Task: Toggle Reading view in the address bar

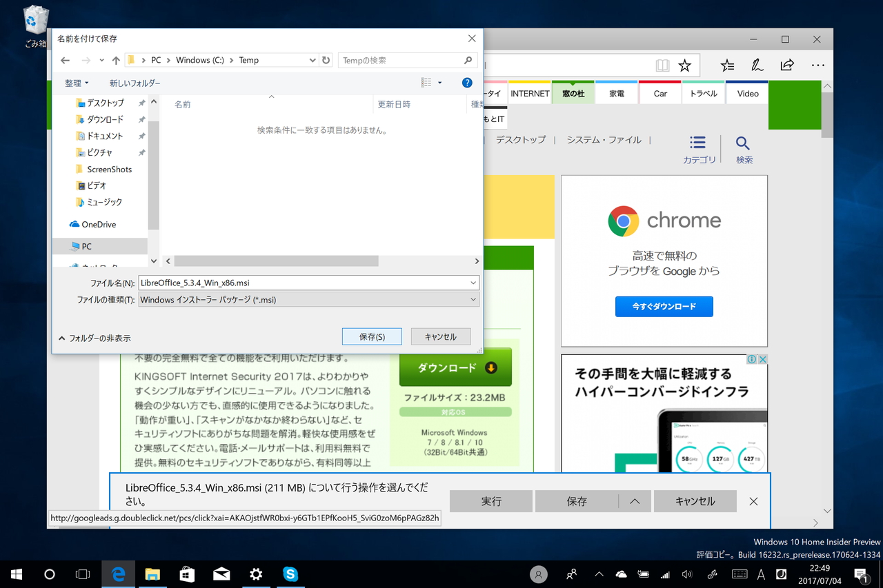Action: (x=662, y=64)
